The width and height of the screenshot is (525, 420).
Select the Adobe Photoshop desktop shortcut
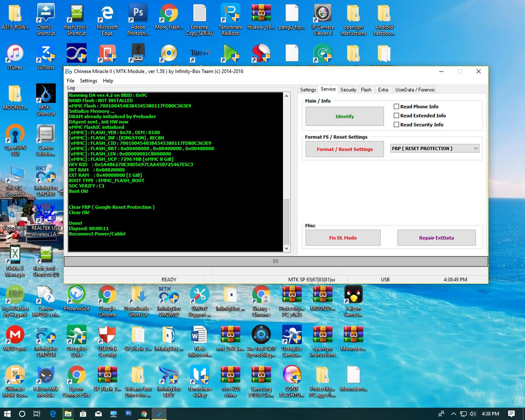(138, 19)
